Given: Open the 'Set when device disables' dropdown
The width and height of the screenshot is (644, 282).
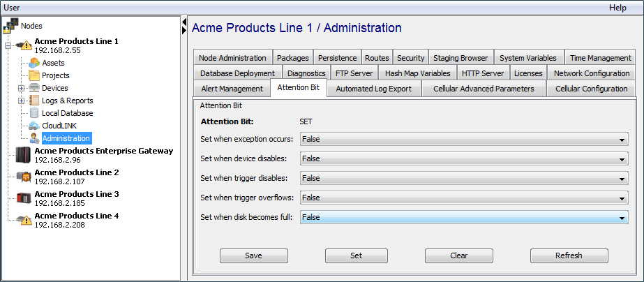Looking at the screenshot, I should [464, 158].
